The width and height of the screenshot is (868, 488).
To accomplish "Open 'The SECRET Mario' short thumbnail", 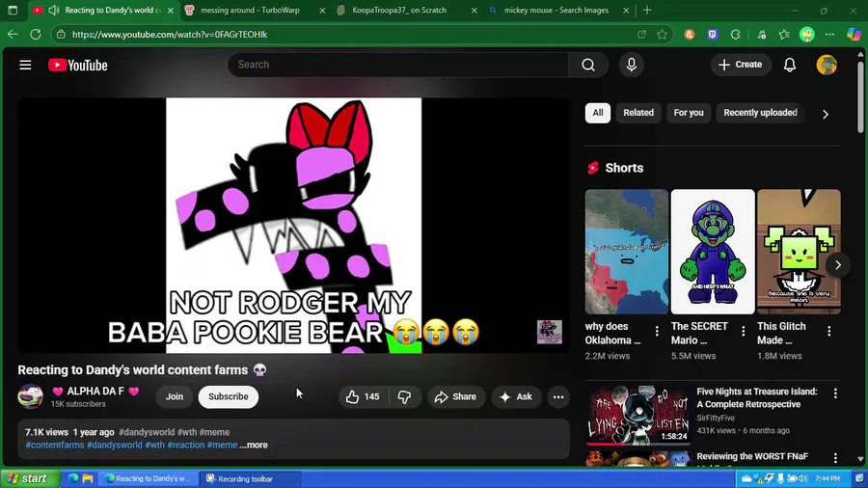I will (x=713, y=252).
